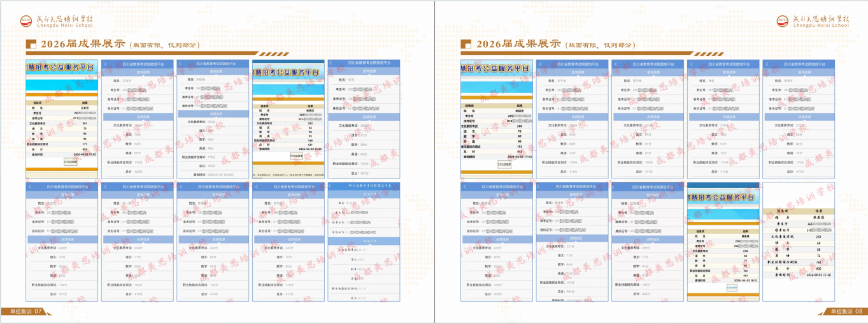Open the score screenshot with total 417分
The width and height of the screenshot is (868, 324).
click(62, 242)
